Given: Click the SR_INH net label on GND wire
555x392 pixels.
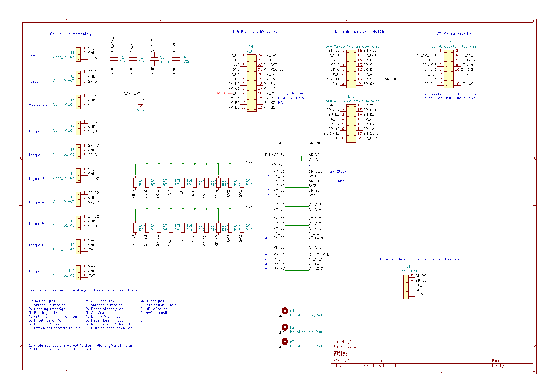Looking at the screenshot, I should click(x=315, y=143).
